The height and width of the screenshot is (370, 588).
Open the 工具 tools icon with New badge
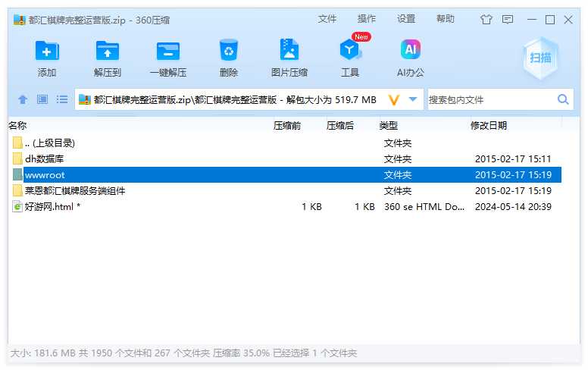click(x=350, y=49)
